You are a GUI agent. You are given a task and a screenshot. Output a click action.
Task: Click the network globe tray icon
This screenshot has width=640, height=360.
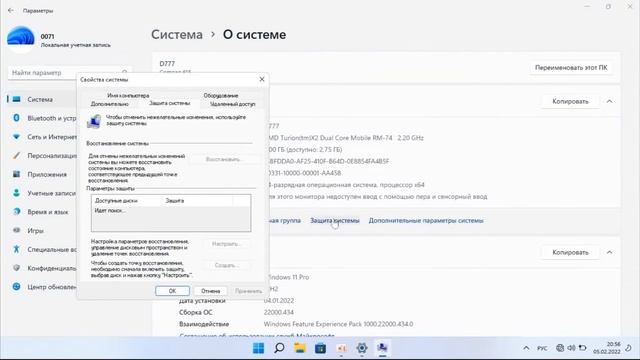point(560,348)
